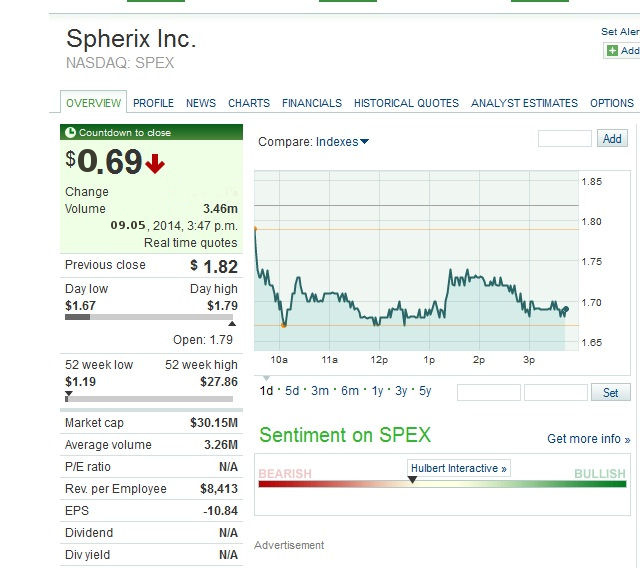The width and height of the screenshot is (640, 568).
Task: Click the red down arrow beside price
Action: pyautogui.click(x=155, y=163)
